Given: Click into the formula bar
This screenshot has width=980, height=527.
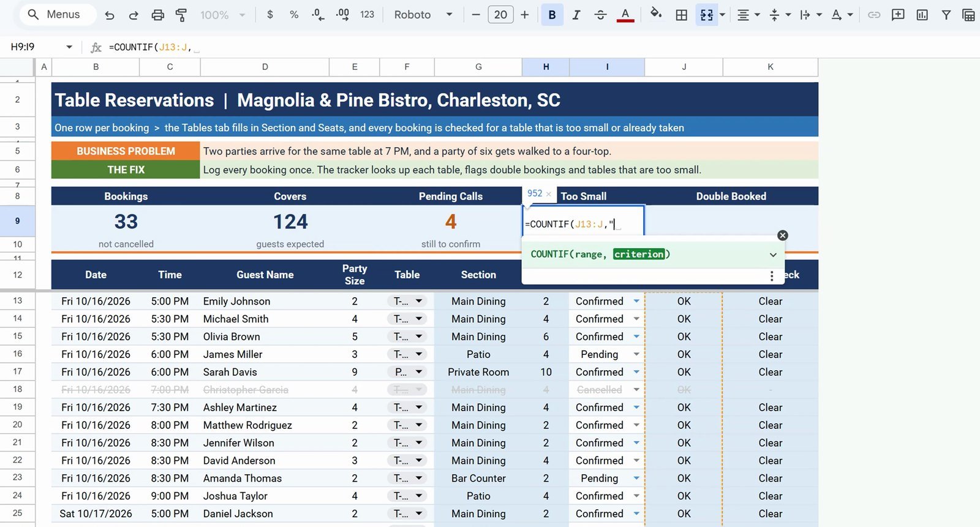Looking at the screenshot, I should click(539, 47).
